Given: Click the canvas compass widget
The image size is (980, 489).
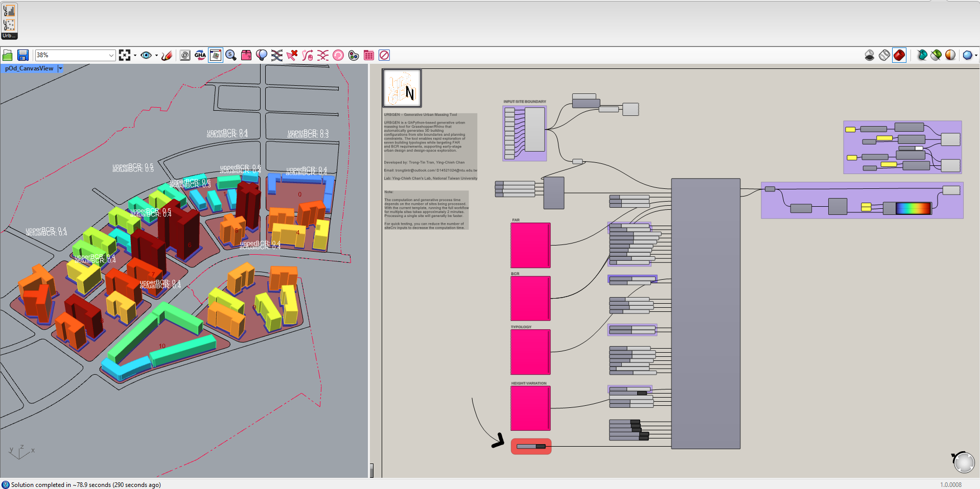Looking at the screenshot, I should click(x=964, y=462).
